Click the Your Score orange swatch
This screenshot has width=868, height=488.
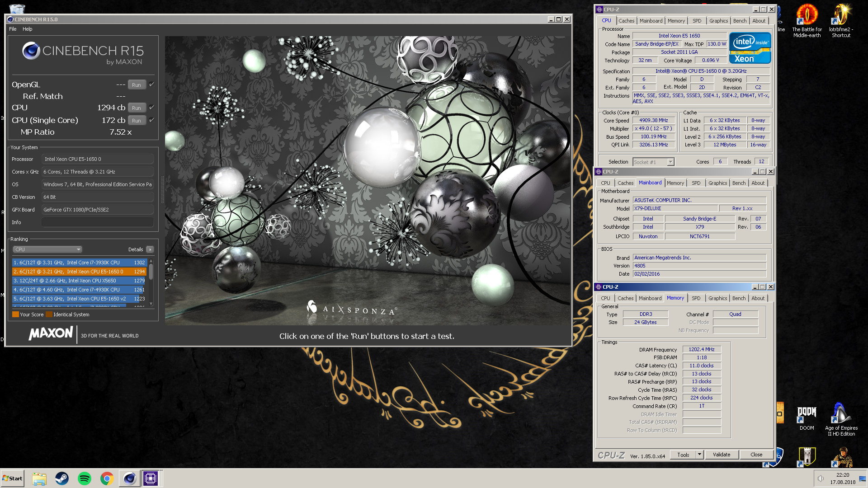(15, 314)
